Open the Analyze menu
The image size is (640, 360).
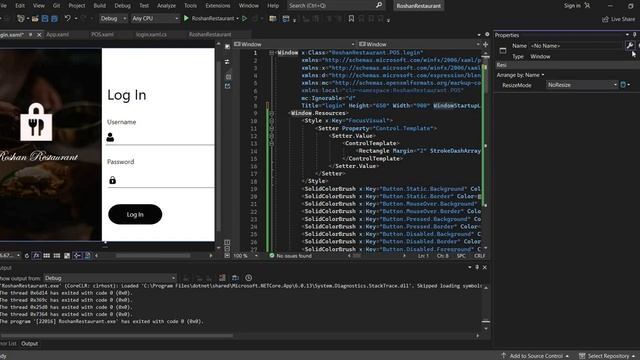[x=166, y=6]
